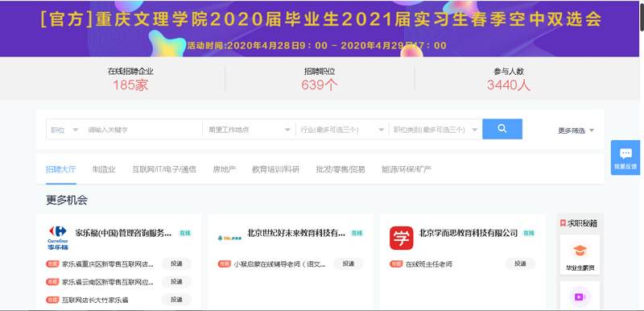Open the 毕业生薪资 graduation cap icon

pos(580,251)
